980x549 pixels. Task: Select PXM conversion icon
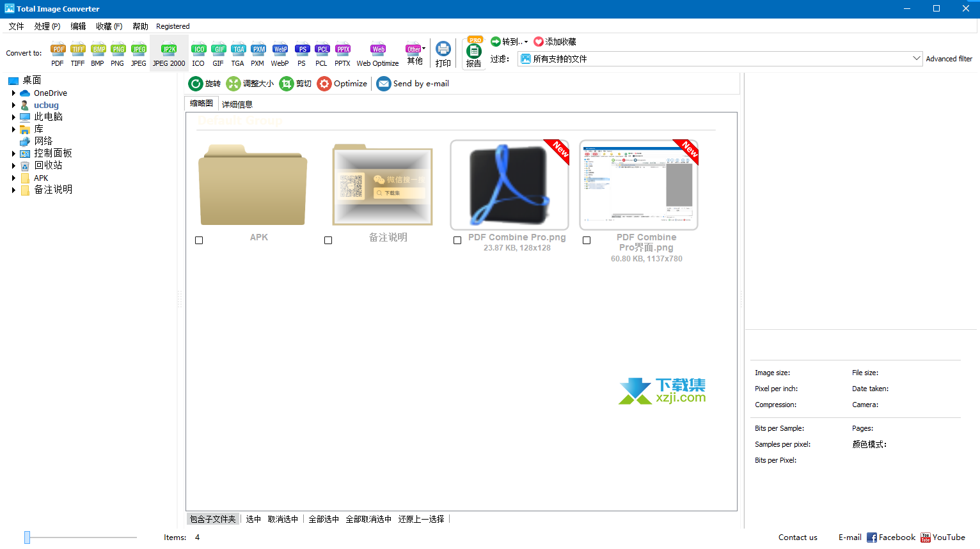[x=258, y=55]
